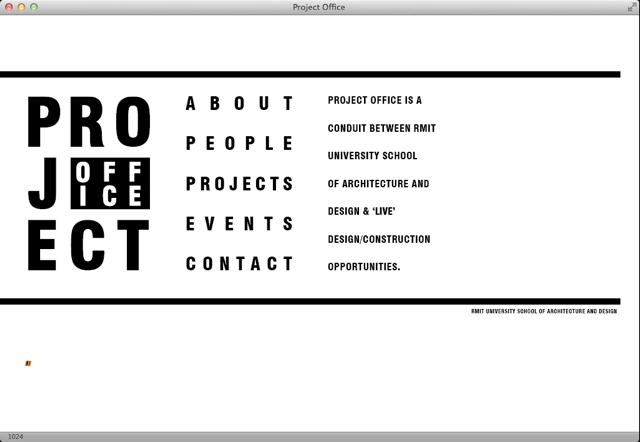
Task: Click the 'DESIGN/CONSTRUCTION' text line
Action: point(379,239)
